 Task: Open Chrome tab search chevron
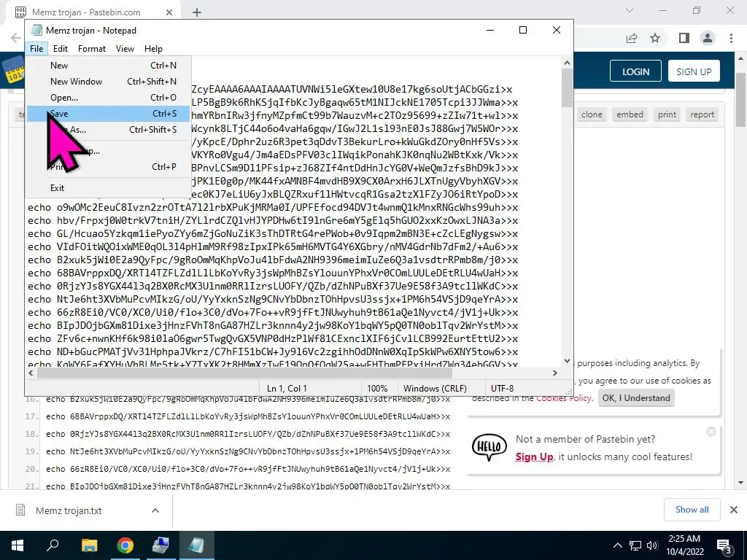(x=630, y=10)
